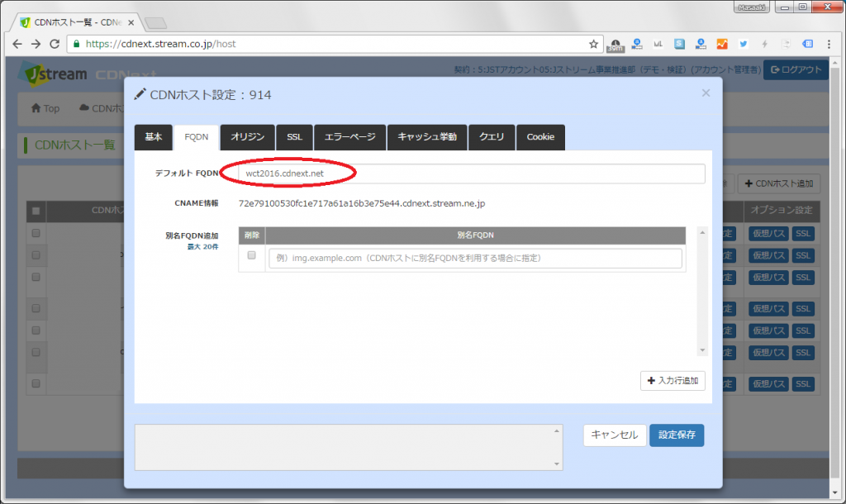Image resolution: width=846 pixels, height=504 pixels.
Task: Click the blue S extension icon
Action: tap(678, 43)
